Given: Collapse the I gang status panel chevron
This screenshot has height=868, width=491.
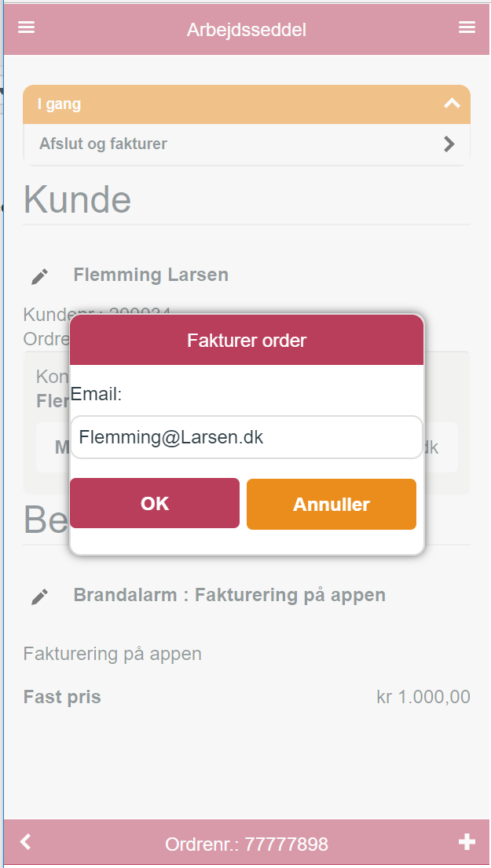Looking at the screenshot, I should [453, 104].
